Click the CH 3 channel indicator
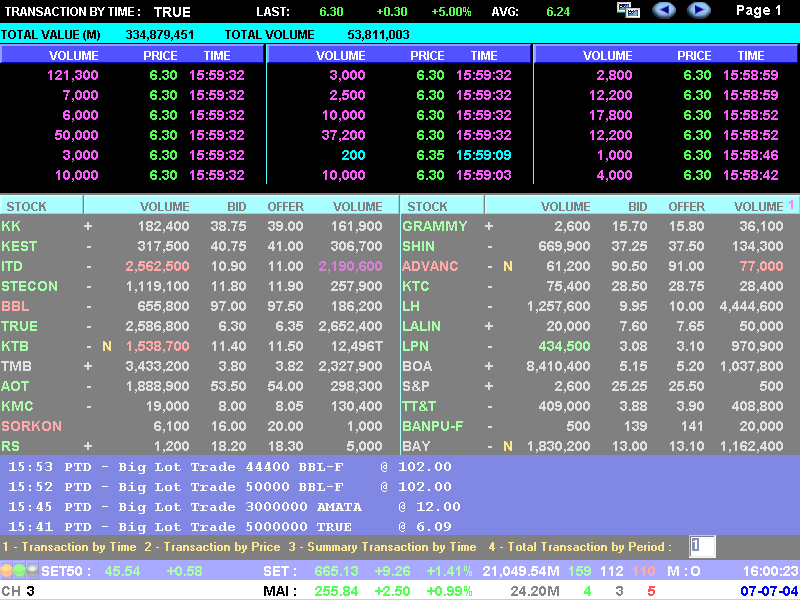This screenshot has width=800, height=600. click(x=18, y=591)
